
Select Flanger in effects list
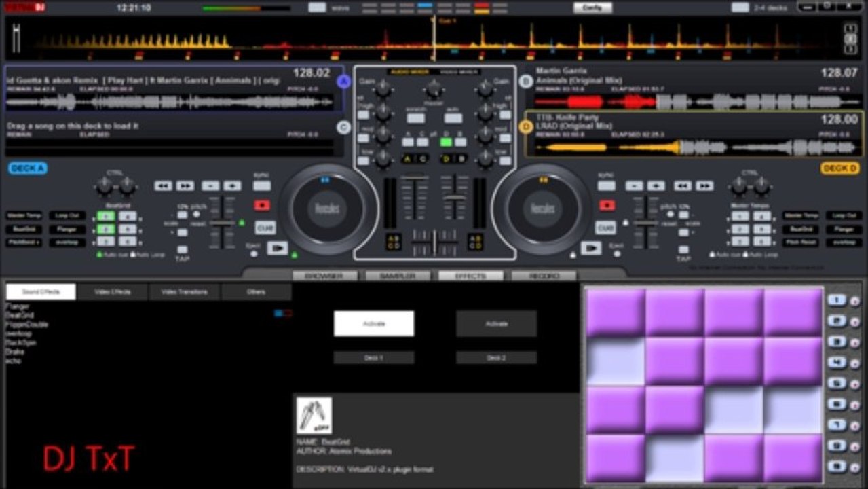click(17, 306)
